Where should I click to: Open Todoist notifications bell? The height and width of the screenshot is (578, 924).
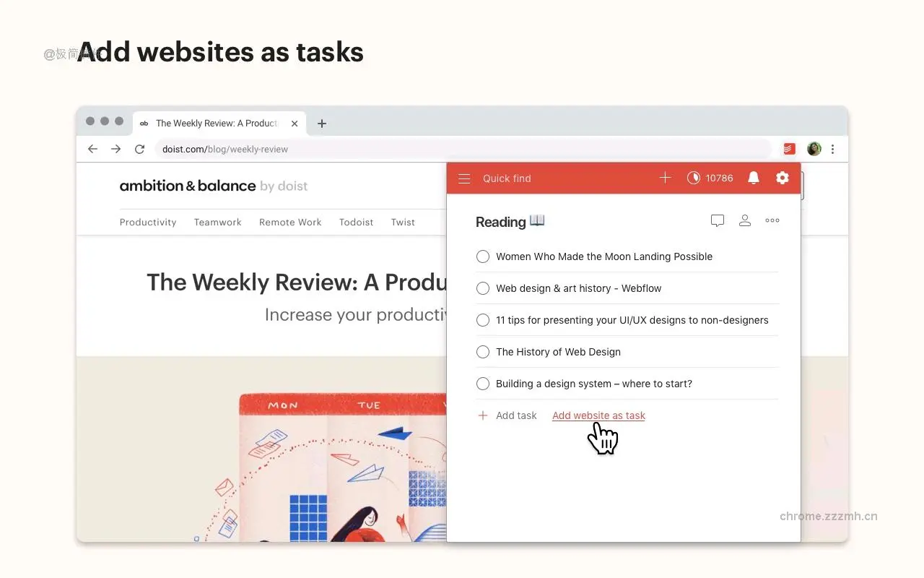click(754, 178)
